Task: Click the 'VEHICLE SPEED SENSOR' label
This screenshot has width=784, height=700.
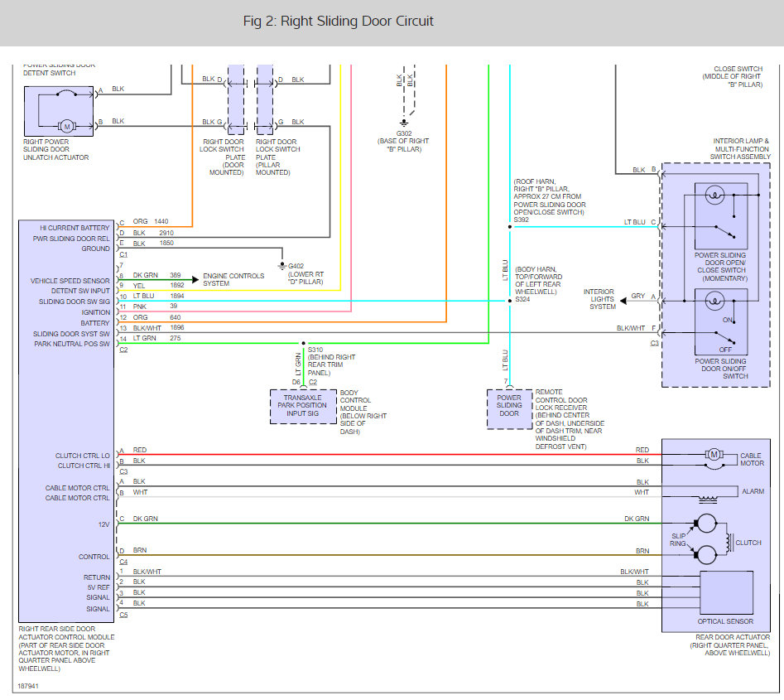Action: (70, 281)
